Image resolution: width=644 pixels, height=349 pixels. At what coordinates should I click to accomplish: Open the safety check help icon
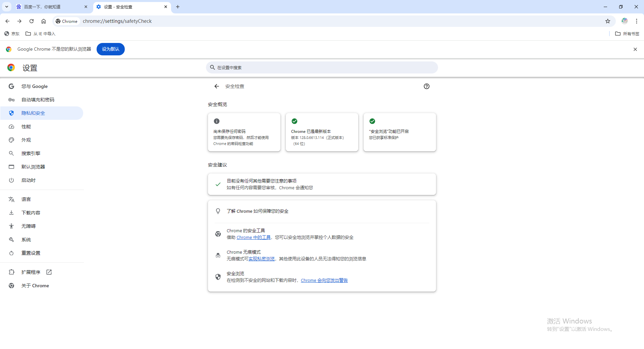point(427,86)
